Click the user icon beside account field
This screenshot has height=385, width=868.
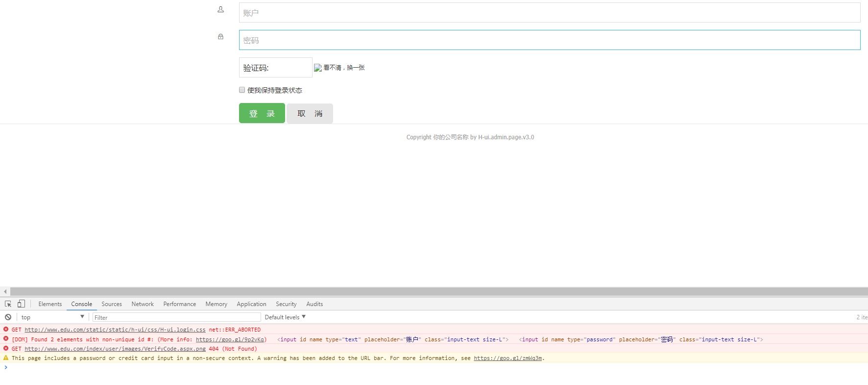220,9
